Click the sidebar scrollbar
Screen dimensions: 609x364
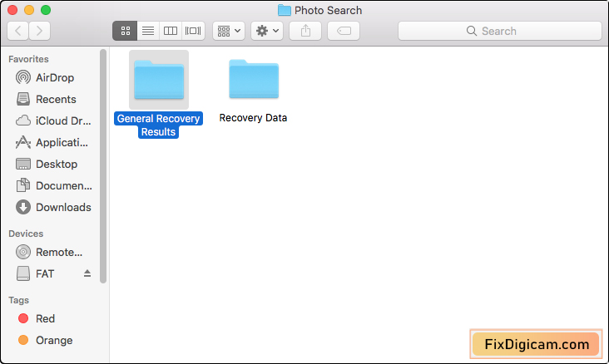click(103, 166)
